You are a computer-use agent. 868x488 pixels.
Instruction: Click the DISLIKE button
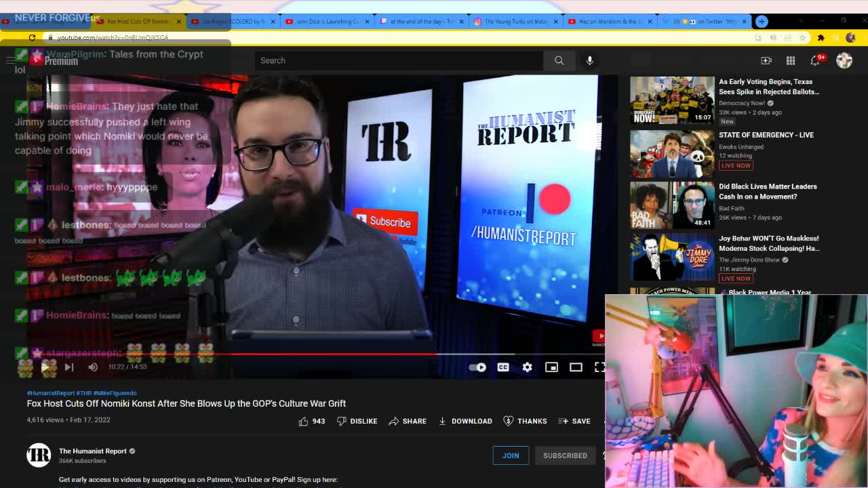(x=357, y=422)
